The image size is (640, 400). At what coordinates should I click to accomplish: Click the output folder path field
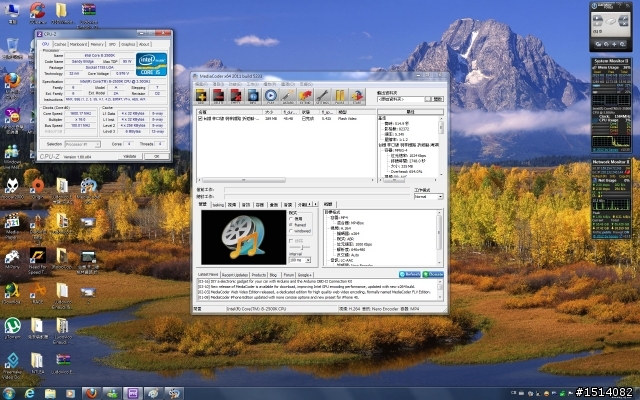coord(401,99)
